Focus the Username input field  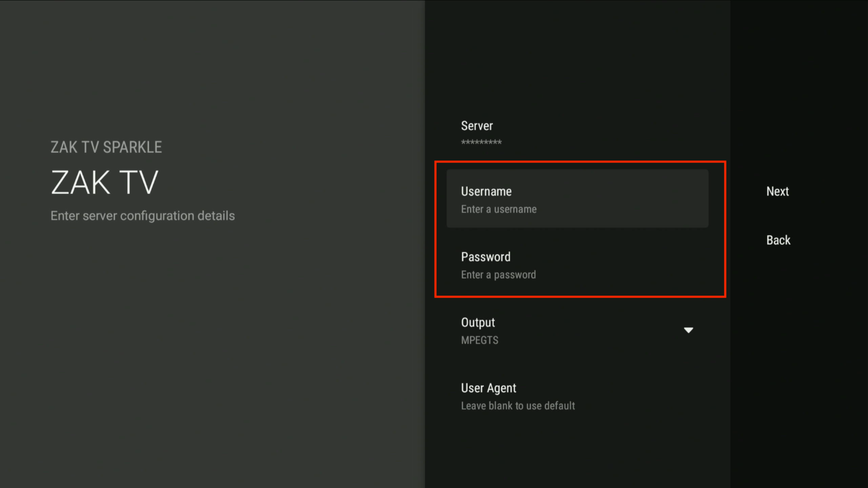point(577,199)
